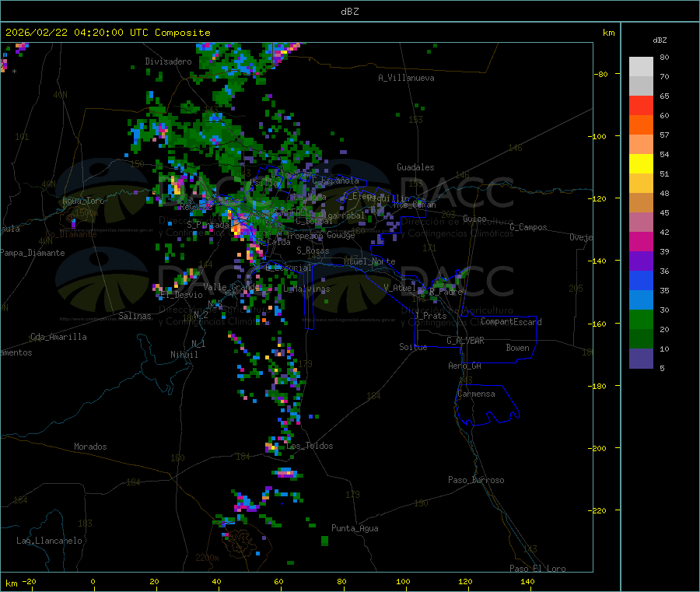The width and height of the screenshot is (700, 592).
Task: Click the 'Pampa_Diamante' label
Action: 32,253
